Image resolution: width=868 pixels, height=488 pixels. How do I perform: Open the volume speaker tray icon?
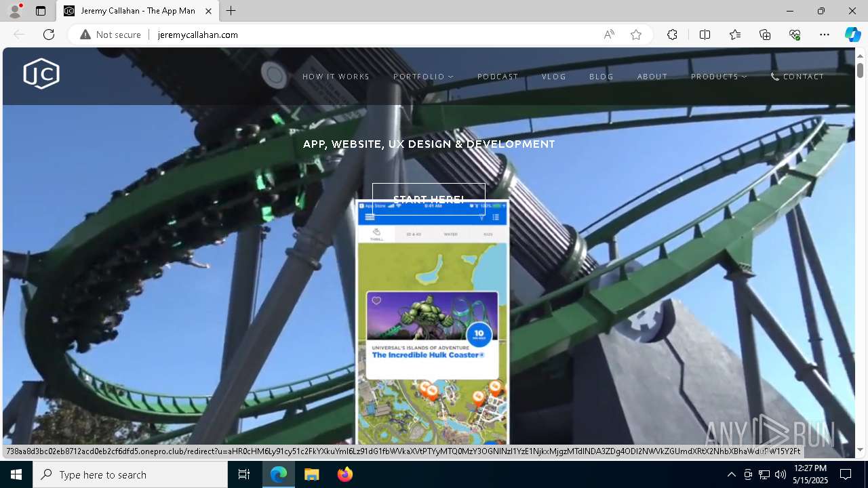click(781, 474)
